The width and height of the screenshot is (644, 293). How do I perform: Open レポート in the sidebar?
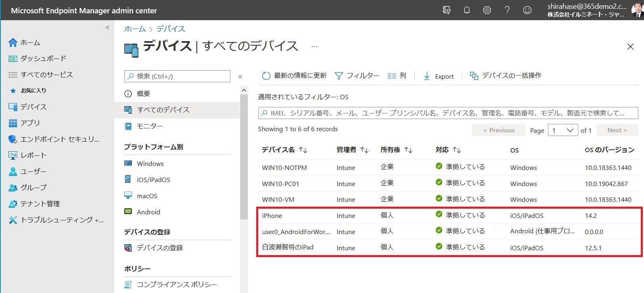point(27,155)
